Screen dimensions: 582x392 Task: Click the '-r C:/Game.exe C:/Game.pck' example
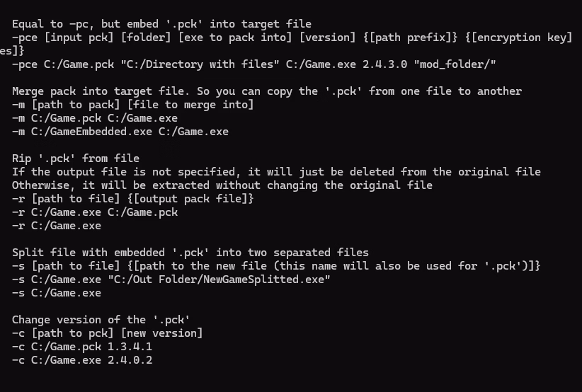click(x=95, y=212)
